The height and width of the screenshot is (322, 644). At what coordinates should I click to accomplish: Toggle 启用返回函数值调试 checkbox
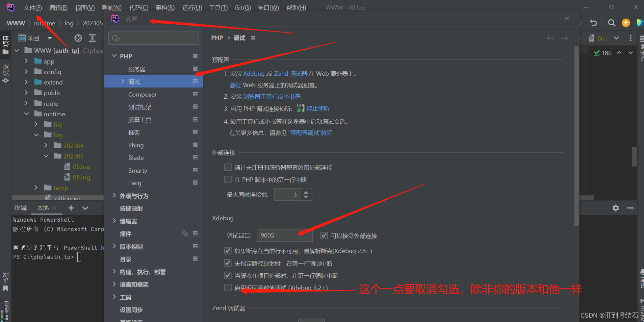[228, 288]
